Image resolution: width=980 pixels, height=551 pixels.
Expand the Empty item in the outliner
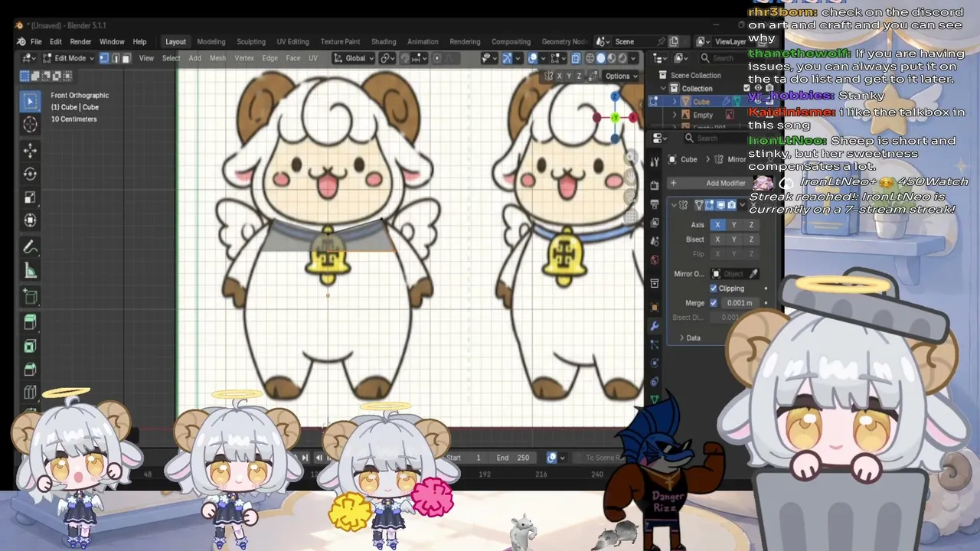(x=675, y=115)
